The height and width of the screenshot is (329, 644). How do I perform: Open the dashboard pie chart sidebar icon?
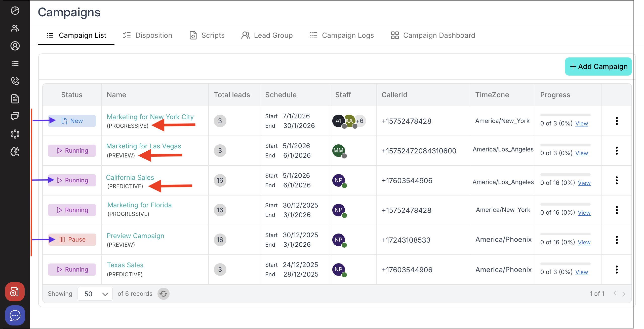click(x=15, y=11)
